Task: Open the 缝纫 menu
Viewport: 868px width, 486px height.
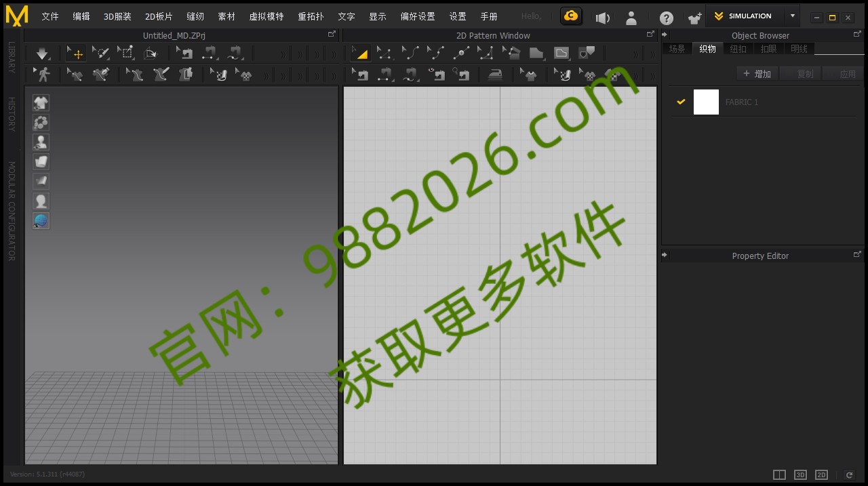Action: point(195,16)
